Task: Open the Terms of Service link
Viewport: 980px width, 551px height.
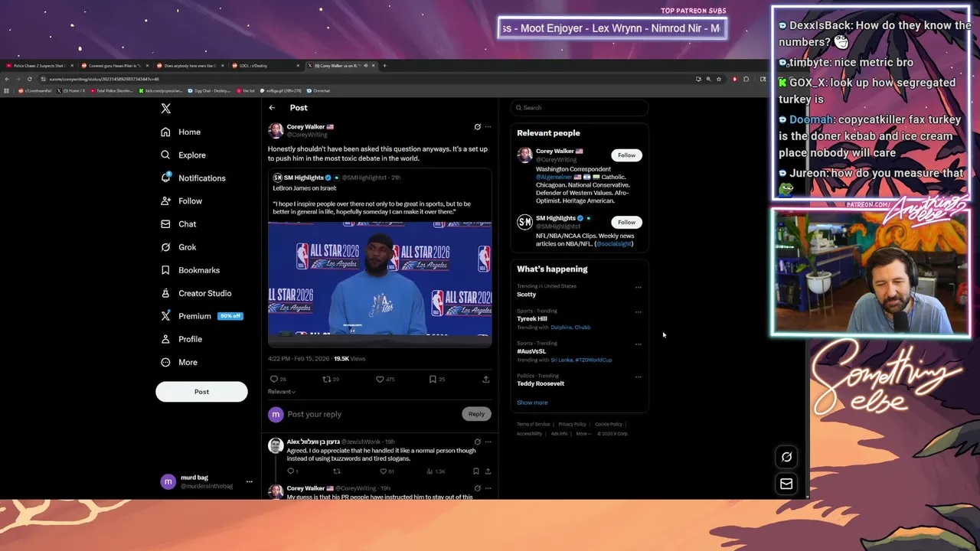Action: click(x=533, y=424)
